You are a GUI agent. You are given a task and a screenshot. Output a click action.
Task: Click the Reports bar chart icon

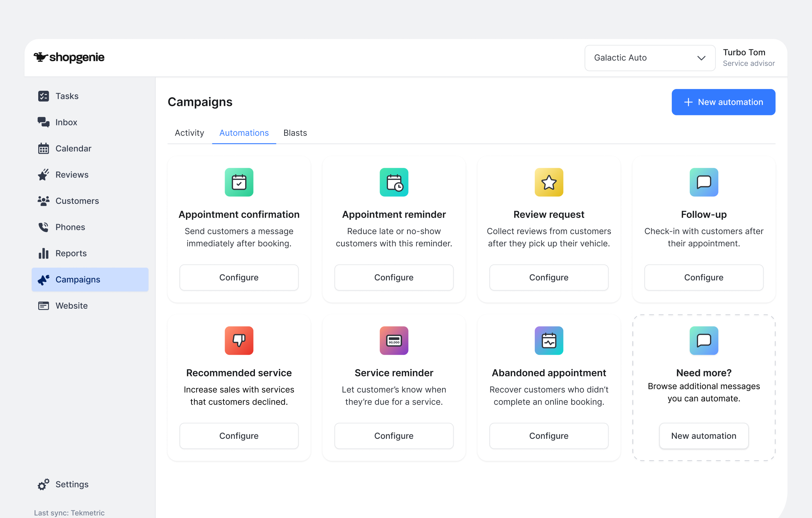(x=43, y=253)
